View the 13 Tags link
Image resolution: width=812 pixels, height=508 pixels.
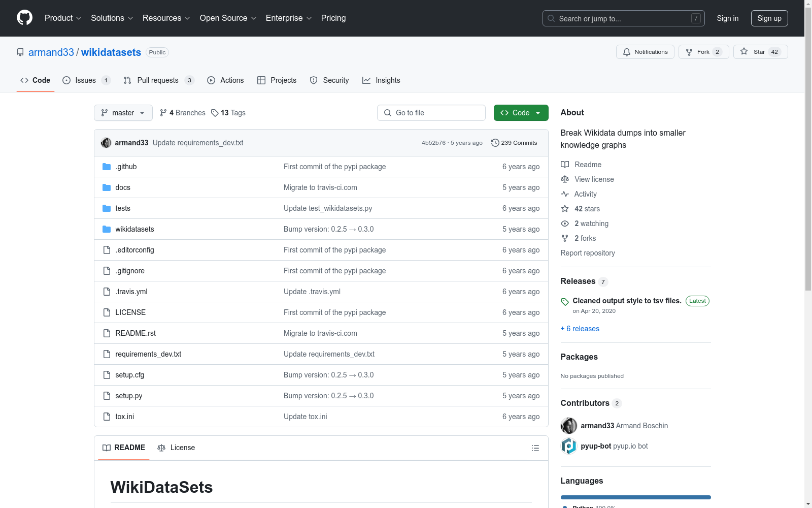tap(228, 113)
